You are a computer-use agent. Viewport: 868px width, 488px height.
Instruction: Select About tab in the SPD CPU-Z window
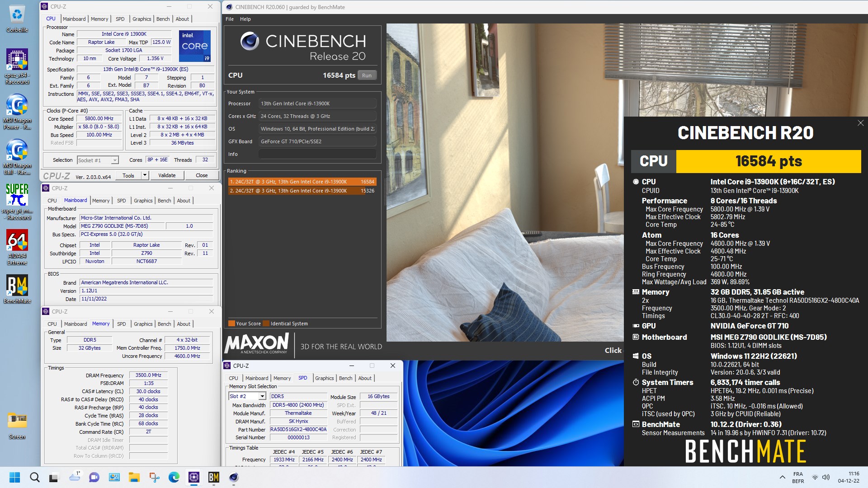coord(365,378)
